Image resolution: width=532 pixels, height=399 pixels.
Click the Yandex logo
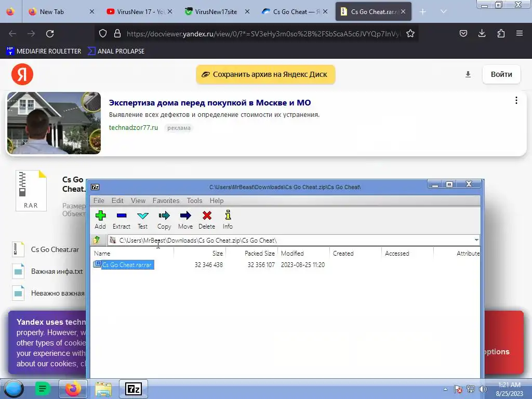(22, 74)
